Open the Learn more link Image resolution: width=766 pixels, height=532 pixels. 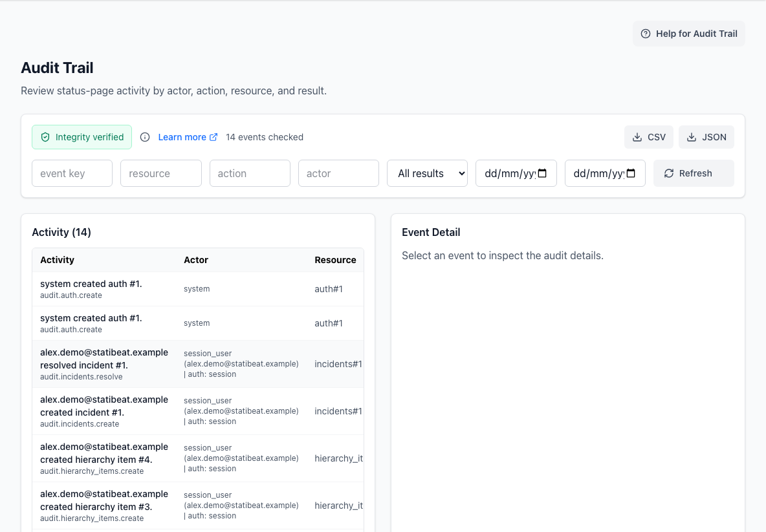click(188, 137)
